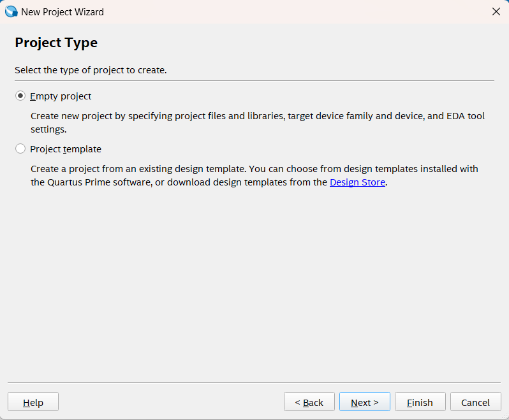This screenshot has width=509, height=420.
Task: Select the Empty project radio button
Action: tap(20, 96)
